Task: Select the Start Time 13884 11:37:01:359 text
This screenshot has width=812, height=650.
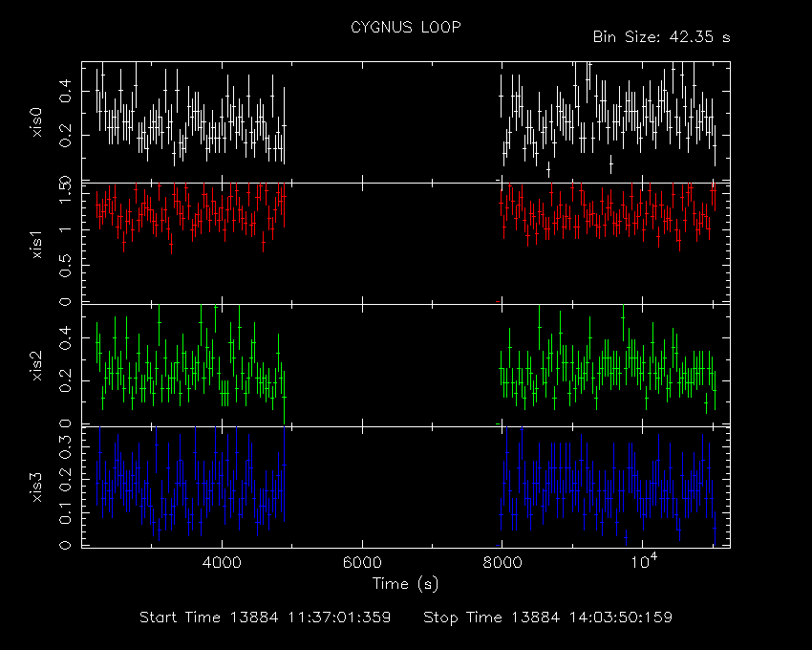Action: tap(266, 617)
